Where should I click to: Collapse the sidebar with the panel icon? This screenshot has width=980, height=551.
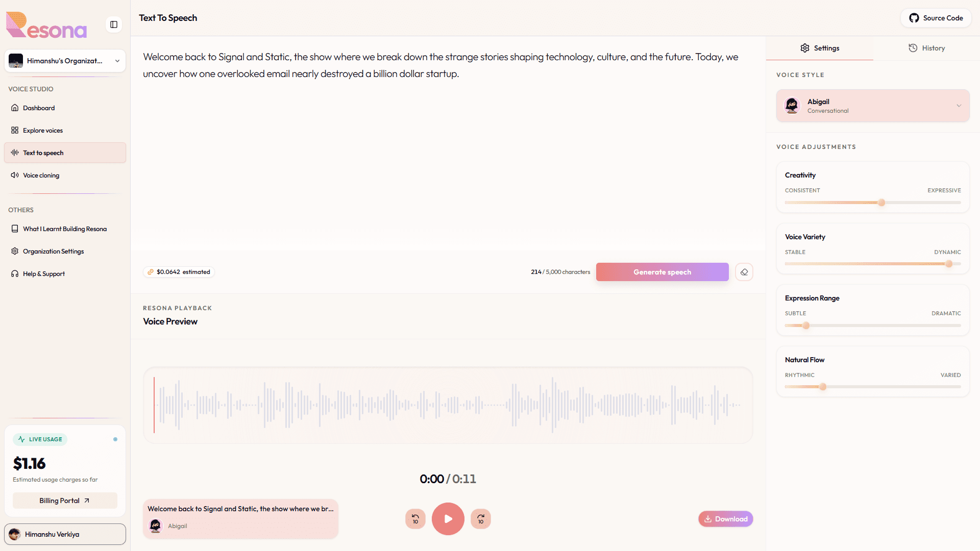click(x=114, y=24)
